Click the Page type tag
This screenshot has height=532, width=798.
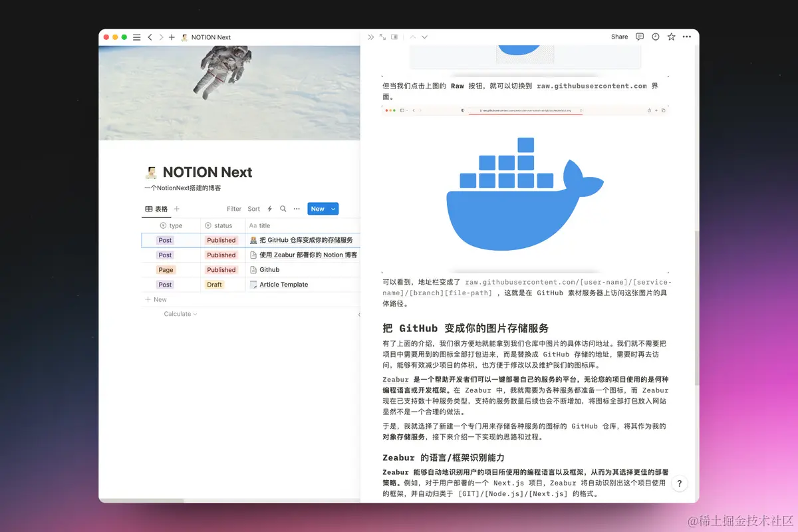(166, 270)
